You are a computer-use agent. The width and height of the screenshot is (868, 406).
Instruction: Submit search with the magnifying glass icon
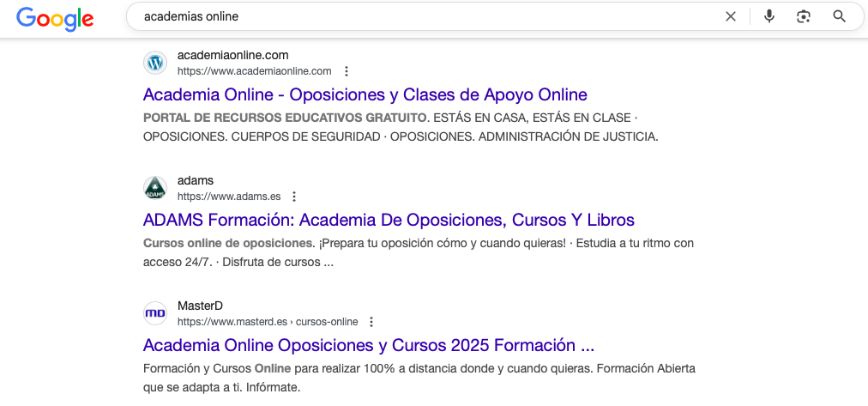click(x=839, y=16)
